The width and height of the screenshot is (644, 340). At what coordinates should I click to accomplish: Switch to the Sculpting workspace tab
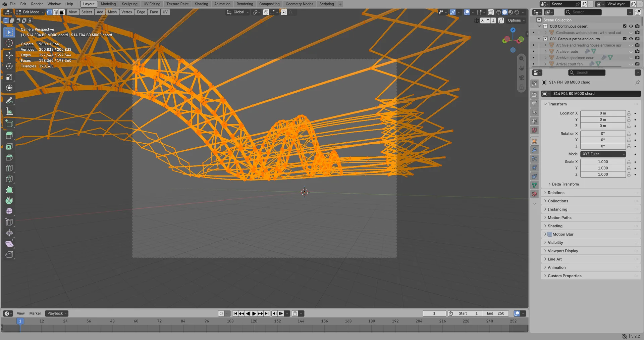click(129, 4)
